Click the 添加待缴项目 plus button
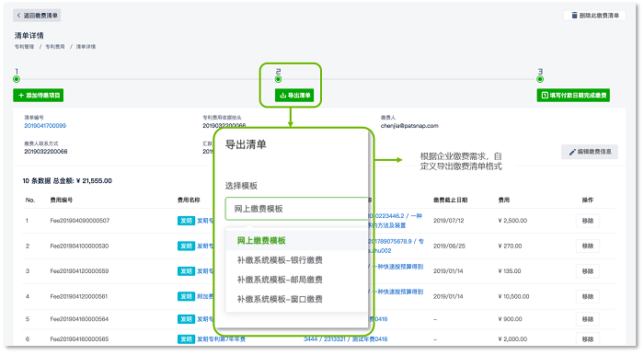The width and height of the screenshot is (644, 355). (x=39, y=96)
